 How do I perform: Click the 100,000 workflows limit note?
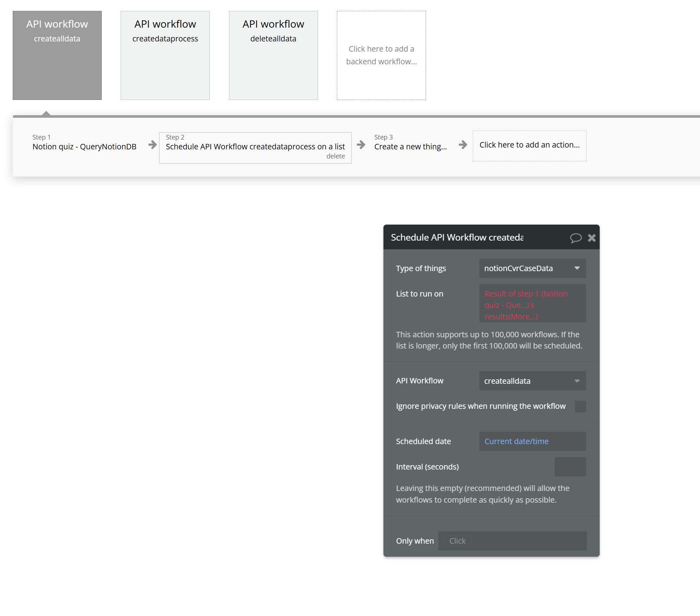tap(489, 340)
